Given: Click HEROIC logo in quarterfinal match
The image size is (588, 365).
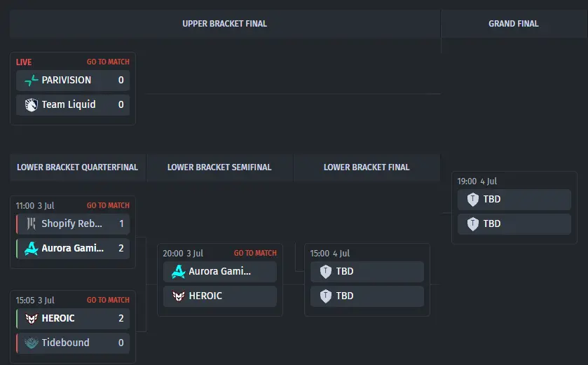Looking at the screenshot, I should [32, 318].
